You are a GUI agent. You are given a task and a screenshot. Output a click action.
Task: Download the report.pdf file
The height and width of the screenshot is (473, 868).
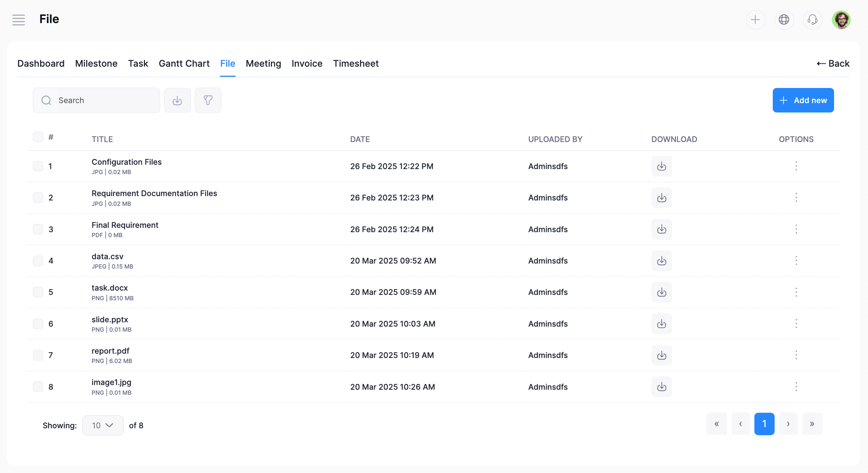coord(661,355)
